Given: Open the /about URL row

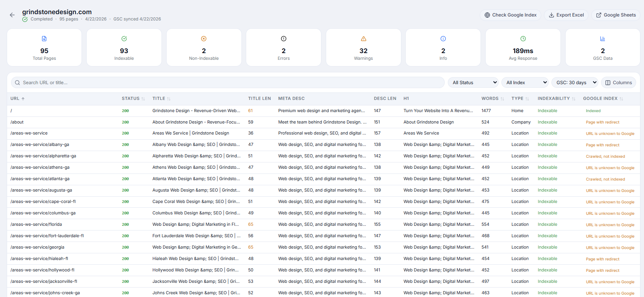Looking at the screenshot, I should pos(323,122).
